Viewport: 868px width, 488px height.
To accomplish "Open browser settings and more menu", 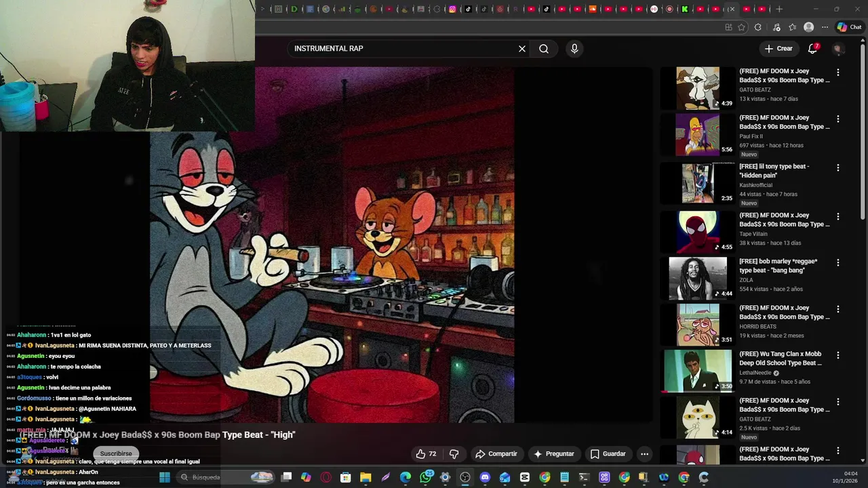I will click(x=825, y=27).
